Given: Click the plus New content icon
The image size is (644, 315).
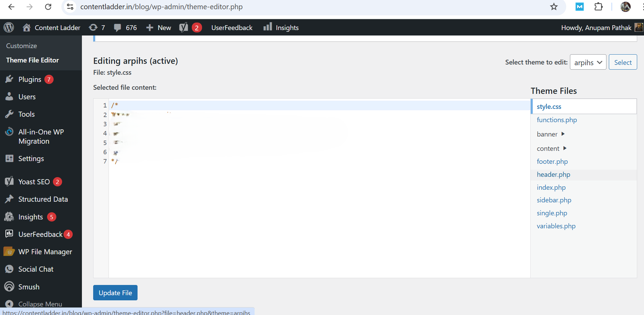Looking at the screenshot, I should pyautogui.click(x=149, y=28).
